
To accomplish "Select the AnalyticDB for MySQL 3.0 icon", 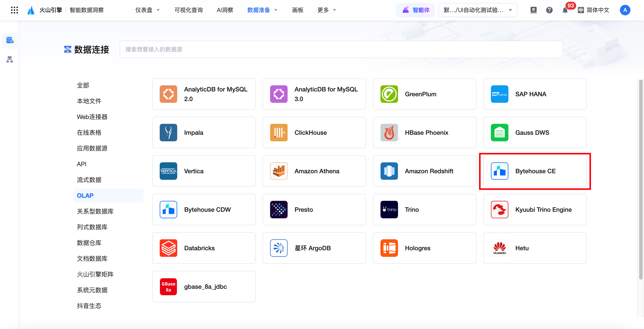I will click(x=279, y=94).
